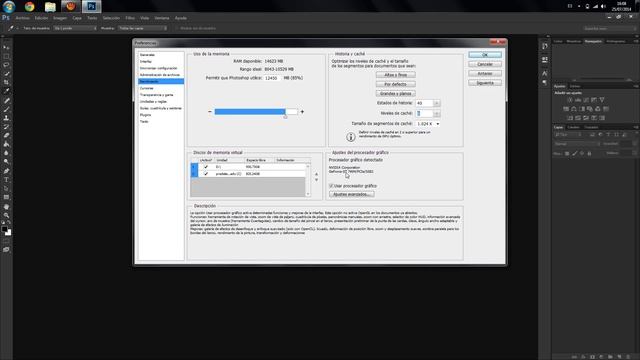Image resolution: width=640 pixels, height=360 pixels.
Task: Click the Altas y finas button
Action: click(396, 75)
